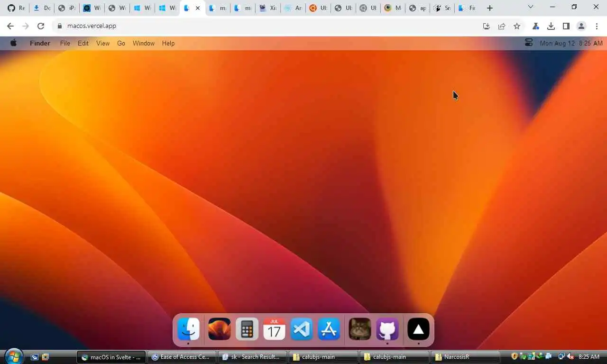
Task: Switch to the 'An' tab
Action: [293, 8]
